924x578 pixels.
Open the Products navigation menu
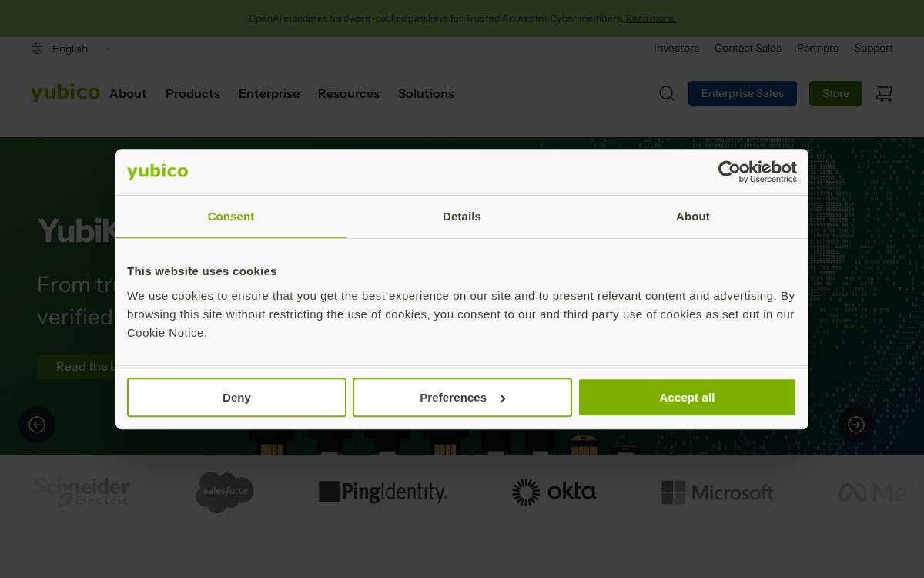(x=192, y=93)
